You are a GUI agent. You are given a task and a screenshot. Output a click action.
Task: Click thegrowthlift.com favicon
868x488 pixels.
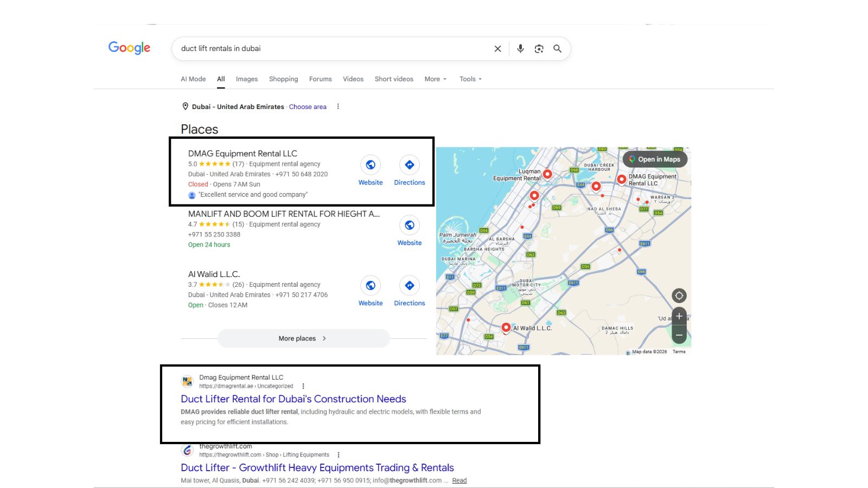pyautogui.click(x=187, y=451)
